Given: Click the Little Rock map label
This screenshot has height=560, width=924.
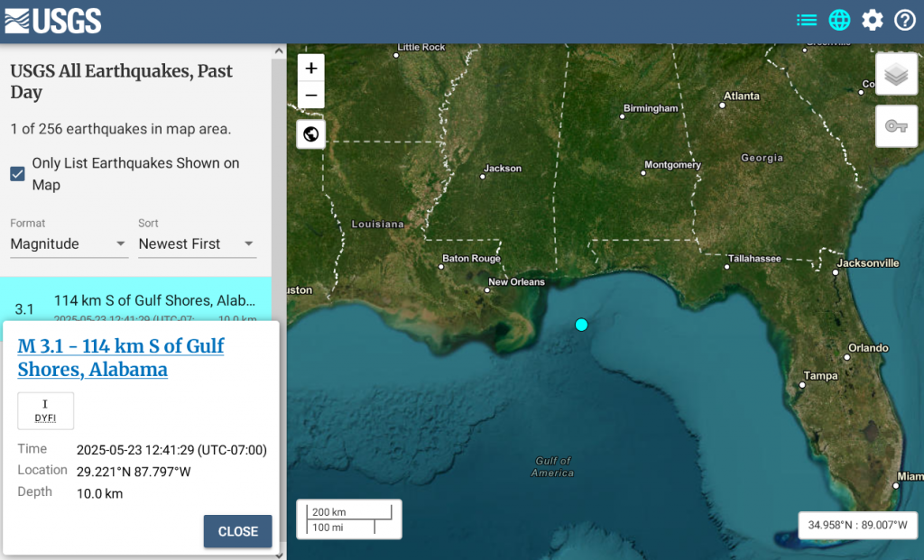Looking at the screenshot, I should coord(420,47).
